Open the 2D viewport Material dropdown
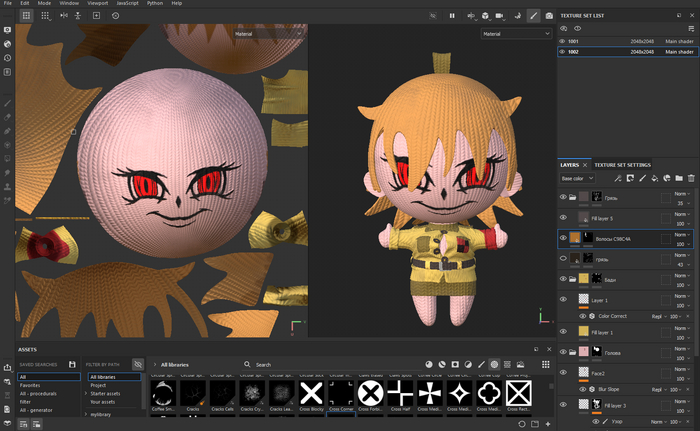 pyautogui.click(x=268, y=33)
